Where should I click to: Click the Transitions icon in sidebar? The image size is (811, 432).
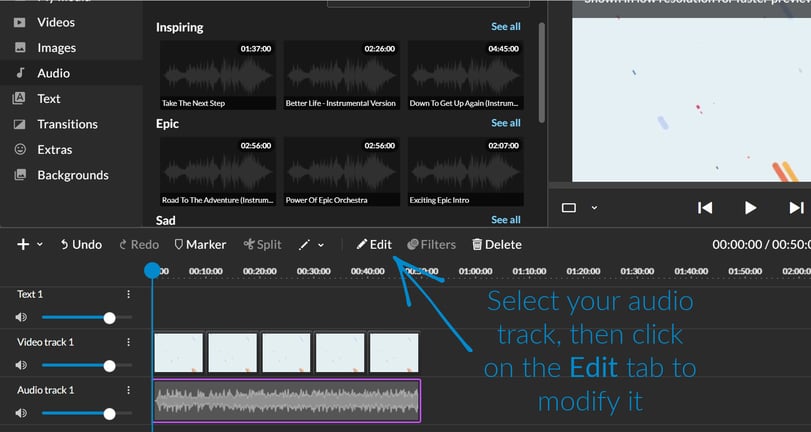click(x=20, y=124)
